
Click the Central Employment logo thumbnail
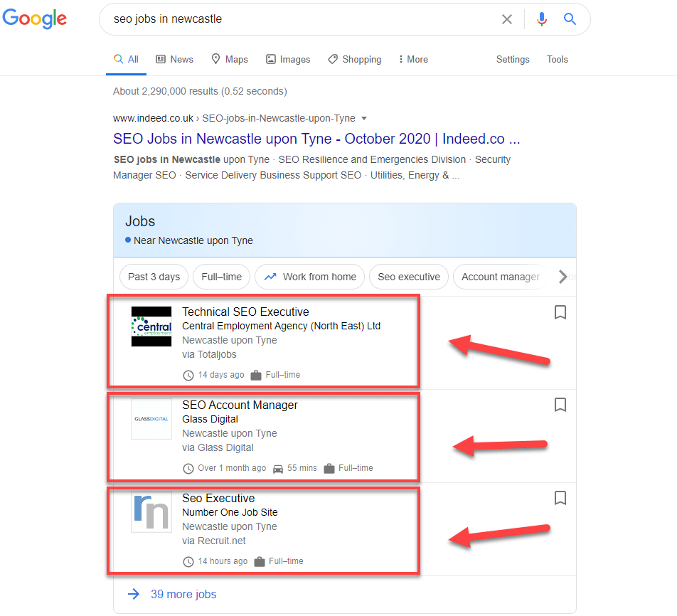tap(151, 326)
